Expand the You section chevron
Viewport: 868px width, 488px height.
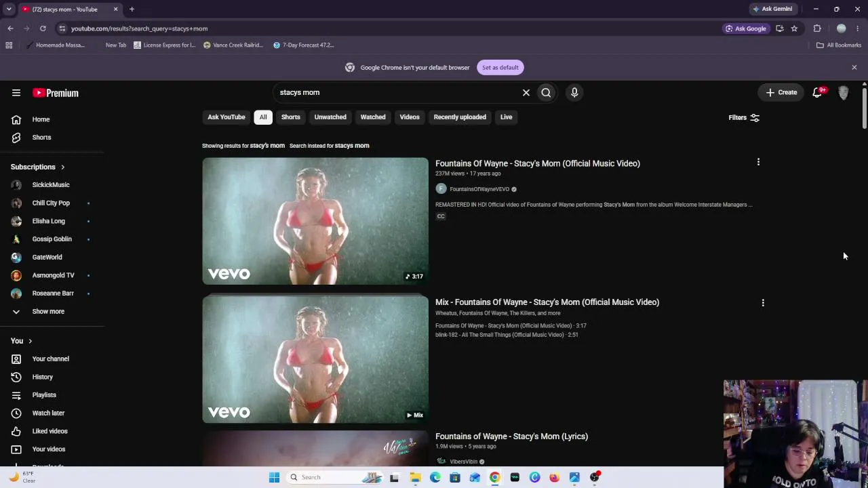tap(30, 341)
